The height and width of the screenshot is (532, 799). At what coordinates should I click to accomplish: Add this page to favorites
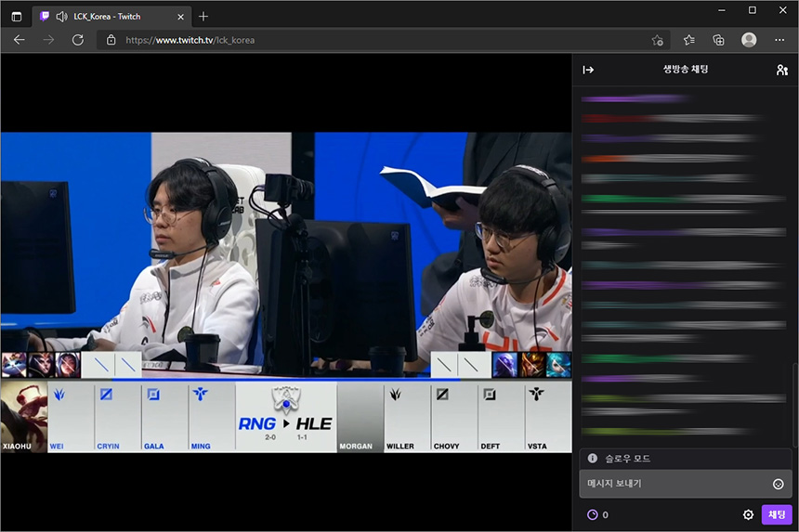tap(658, 40)
